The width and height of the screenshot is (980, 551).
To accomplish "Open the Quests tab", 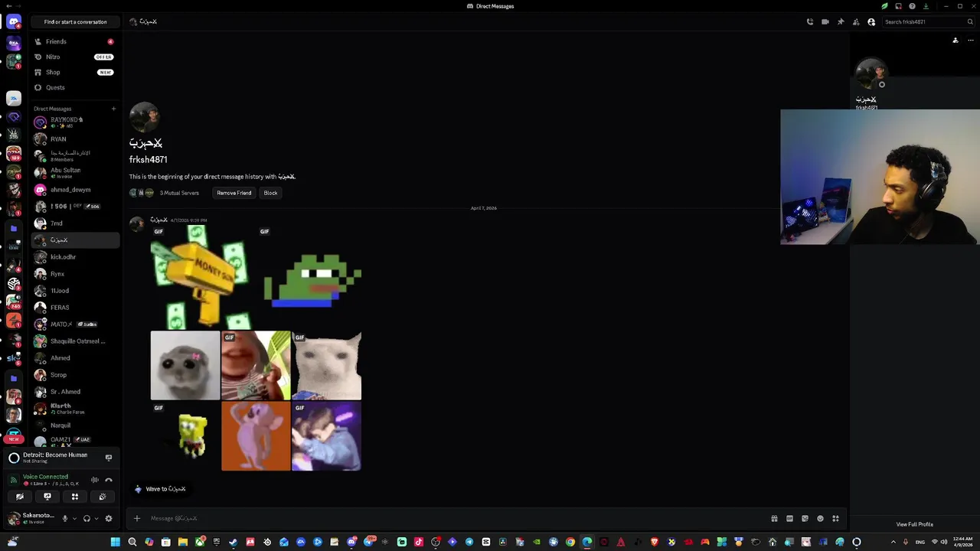I will tap(75, 87).
